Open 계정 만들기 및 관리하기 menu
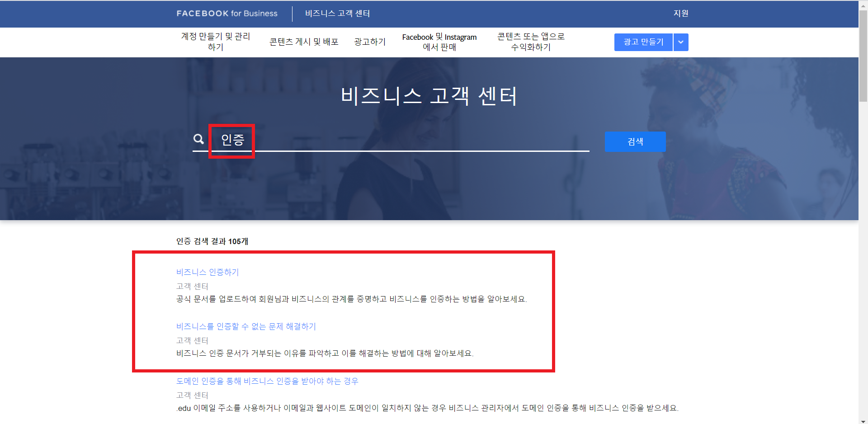Screen dimensions: 868x424 click(216, 42)
